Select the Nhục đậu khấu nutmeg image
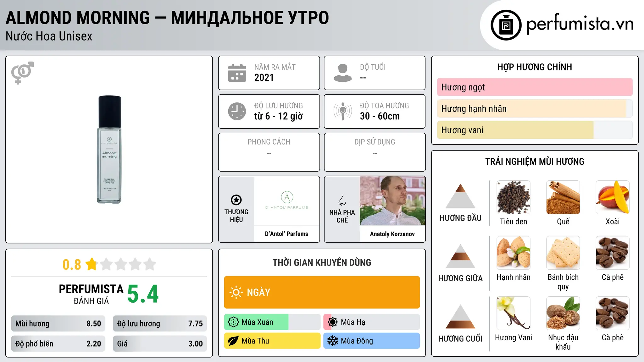Viewport: 644px width, 362px height. tap(563, 313)
